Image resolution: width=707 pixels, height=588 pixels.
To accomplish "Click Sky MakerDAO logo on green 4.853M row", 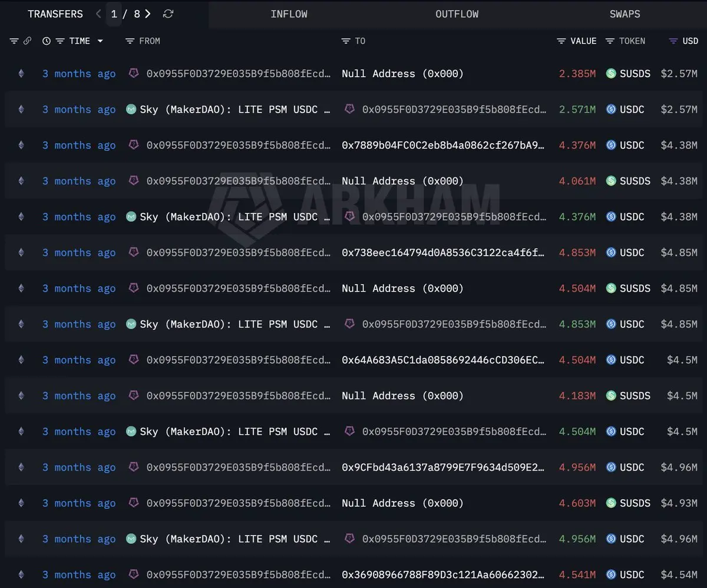I will (x=131, y=324).
